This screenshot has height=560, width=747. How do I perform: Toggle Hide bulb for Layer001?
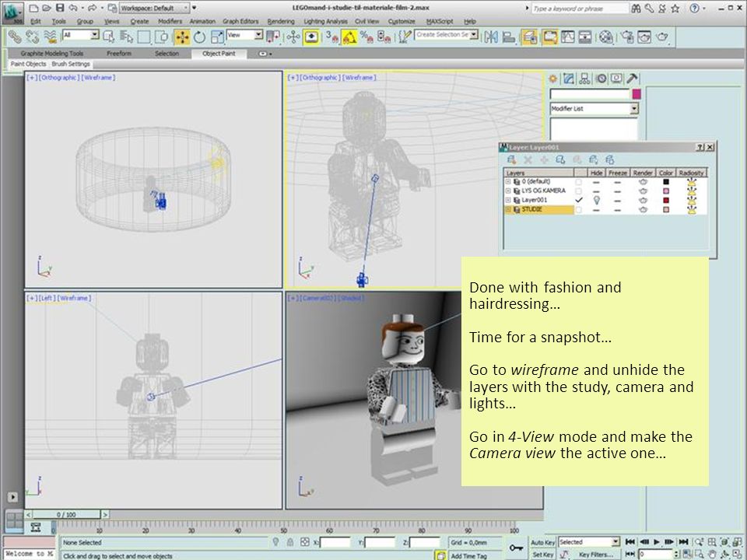[x=596, y=201]
